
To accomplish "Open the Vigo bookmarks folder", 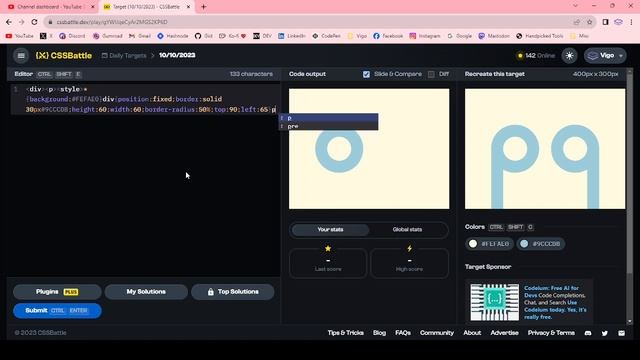I will pos(357,36).
